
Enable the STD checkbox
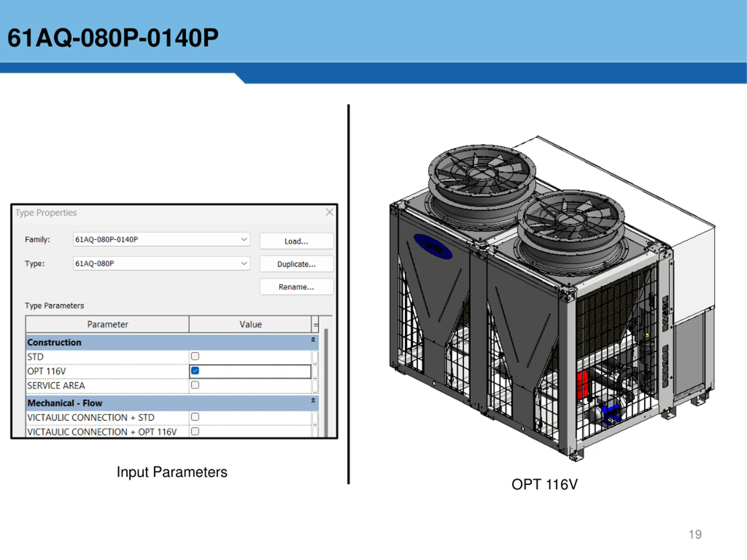click(x=195, y=356)
